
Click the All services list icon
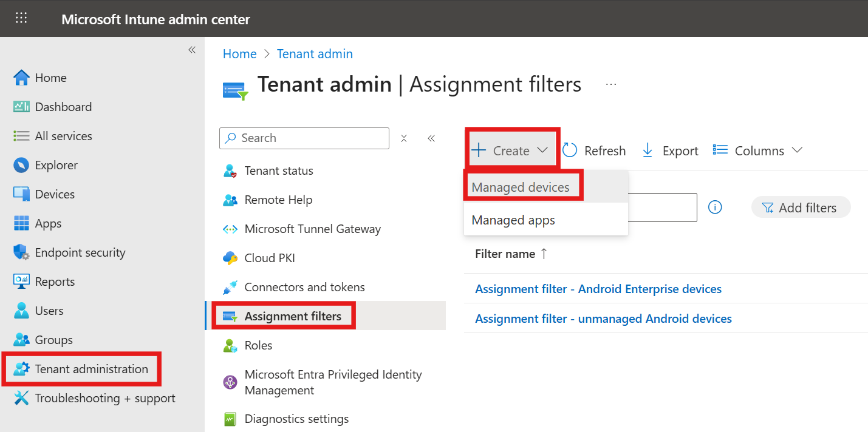pos(21,136)
